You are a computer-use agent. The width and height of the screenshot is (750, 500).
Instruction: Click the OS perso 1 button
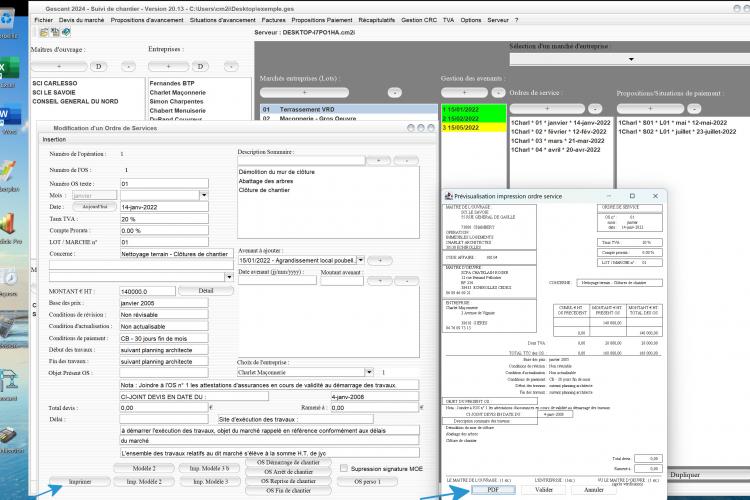click(367, 482)
